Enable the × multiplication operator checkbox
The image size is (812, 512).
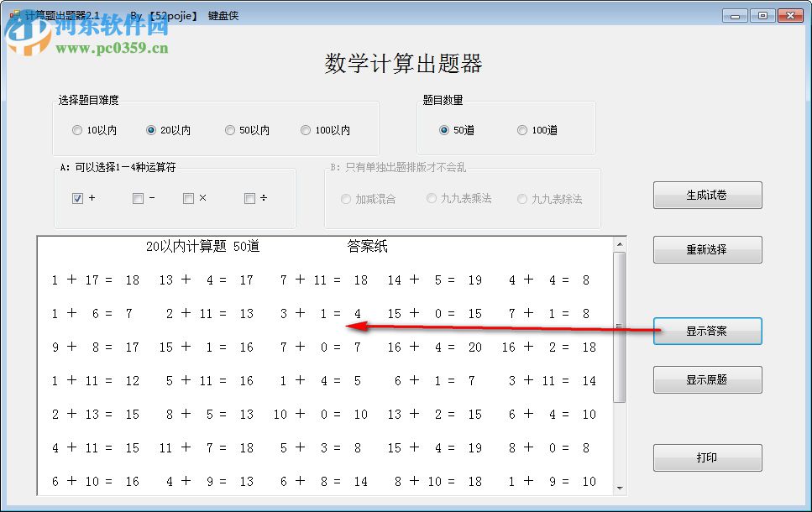pyautogui.click(x=189, y=198)
